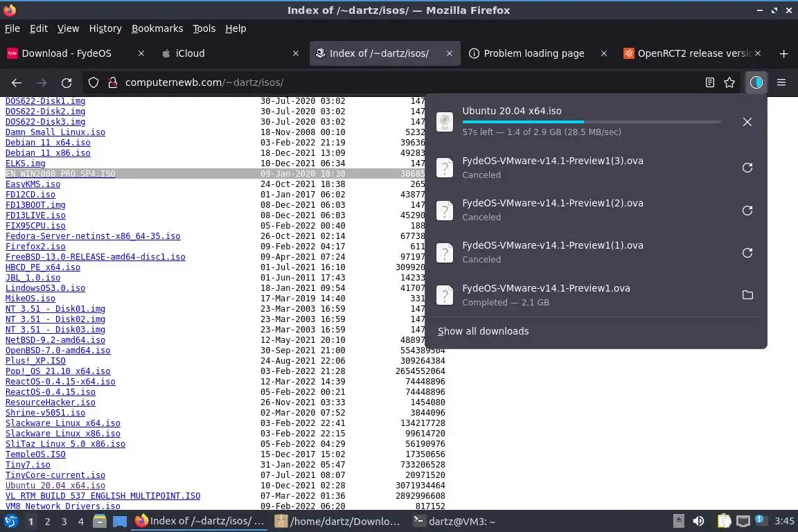The height and width of the screenshot is (532, 798).
Task: Close the Download - FydeOS tab
Action: click(x=141, y=53)
